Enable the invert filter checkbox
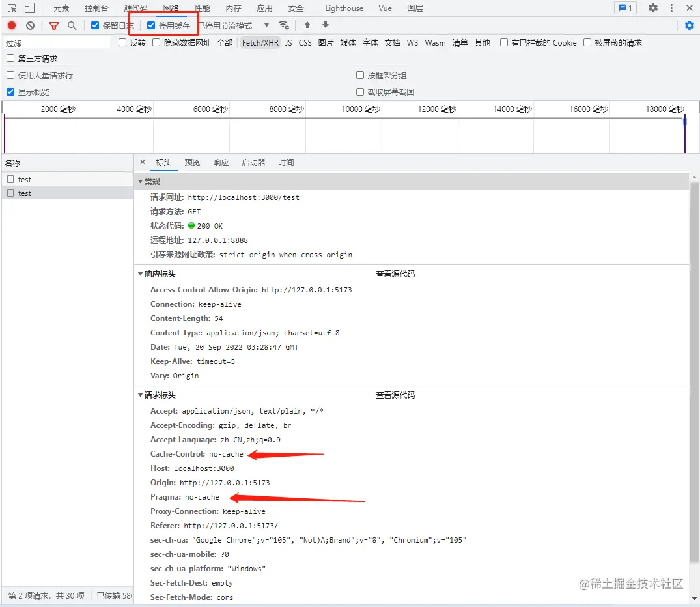Screen dimensions: 700x607 point(122,42)
